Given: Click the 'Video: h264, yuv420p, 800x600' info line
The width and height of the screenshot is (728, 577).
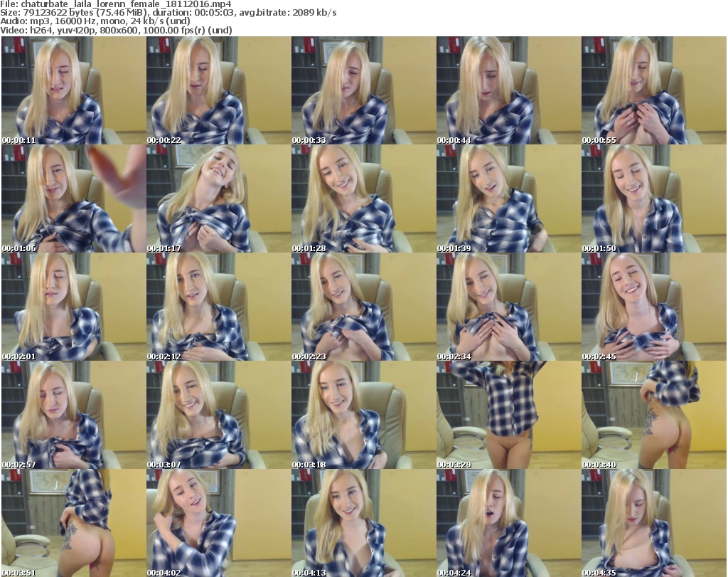Looking at the screenshot, I should pos(116,30).
